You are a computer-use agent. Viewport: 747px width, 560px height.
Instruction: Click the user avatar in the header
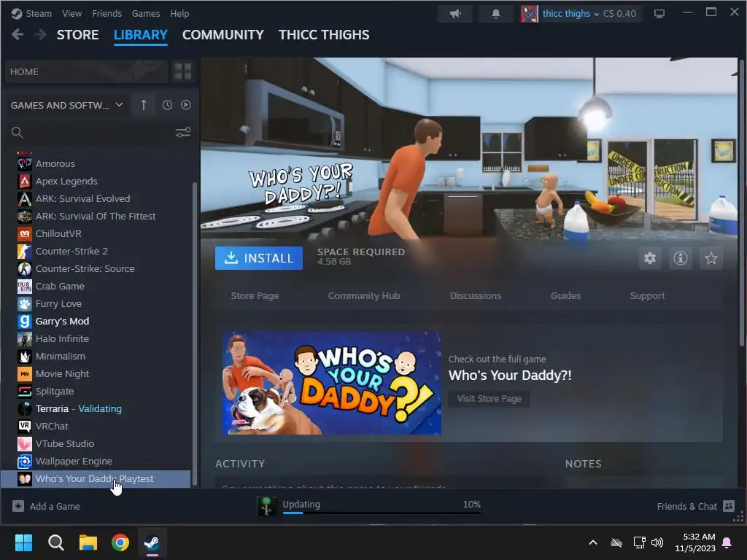(x=530, y=14)
